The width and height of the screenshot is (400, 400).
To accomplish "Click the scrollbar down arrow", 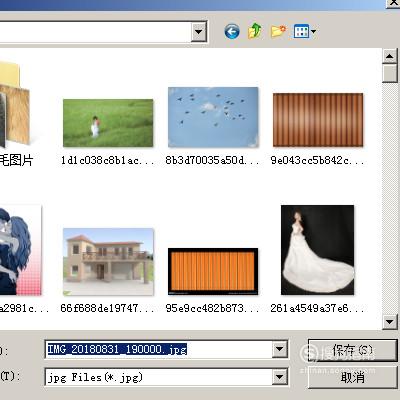I will 389,322.
